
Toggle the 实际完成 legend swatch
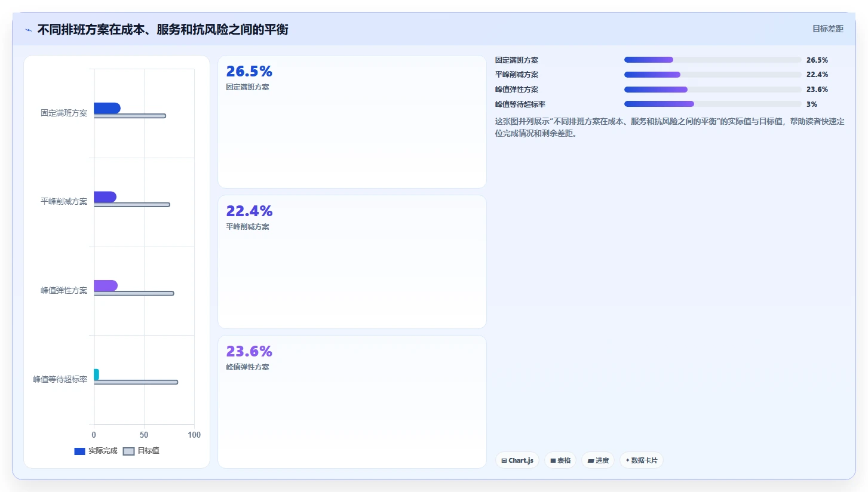[79, 451]
